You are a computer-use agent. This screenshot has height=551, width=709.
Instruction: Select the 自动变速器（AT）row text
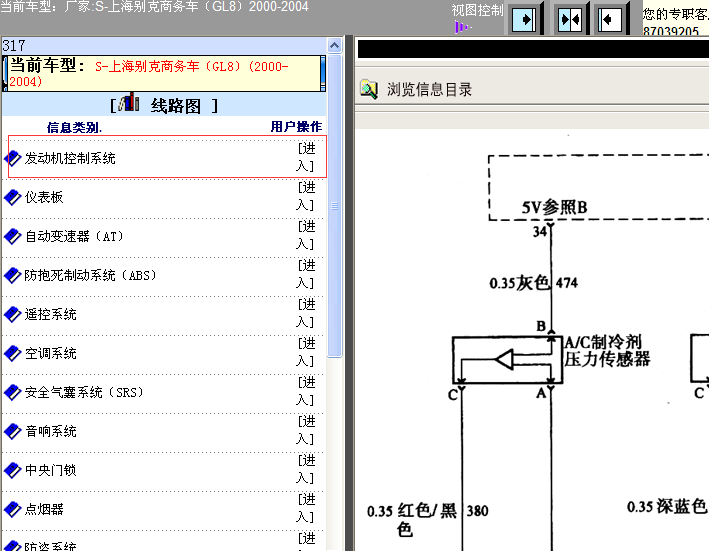click(74, 236)
